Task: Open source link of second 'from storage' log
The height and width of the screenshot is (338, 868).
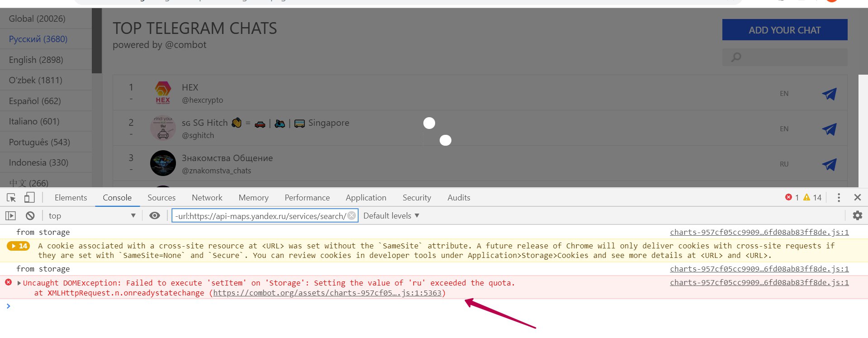Action: pos(759,269)
